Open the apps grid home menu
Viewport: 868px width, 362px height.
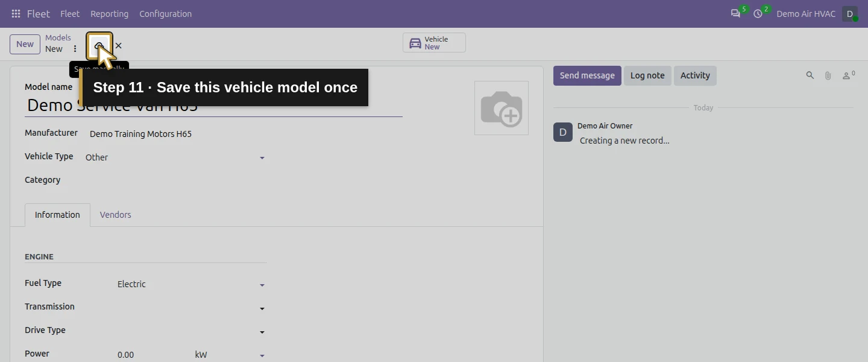16,14
